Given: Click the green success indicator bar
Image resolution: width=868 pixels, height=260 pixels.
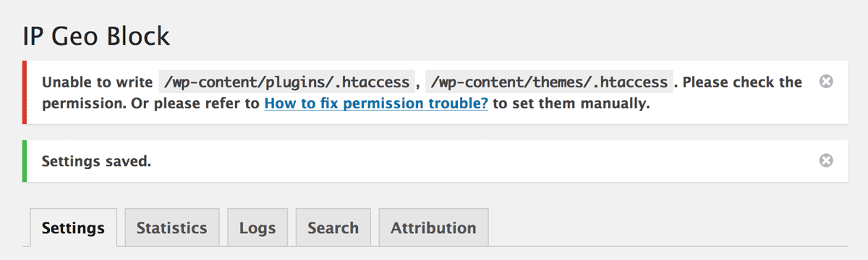Looking at the screenshot, I should (x=24, y=161).
